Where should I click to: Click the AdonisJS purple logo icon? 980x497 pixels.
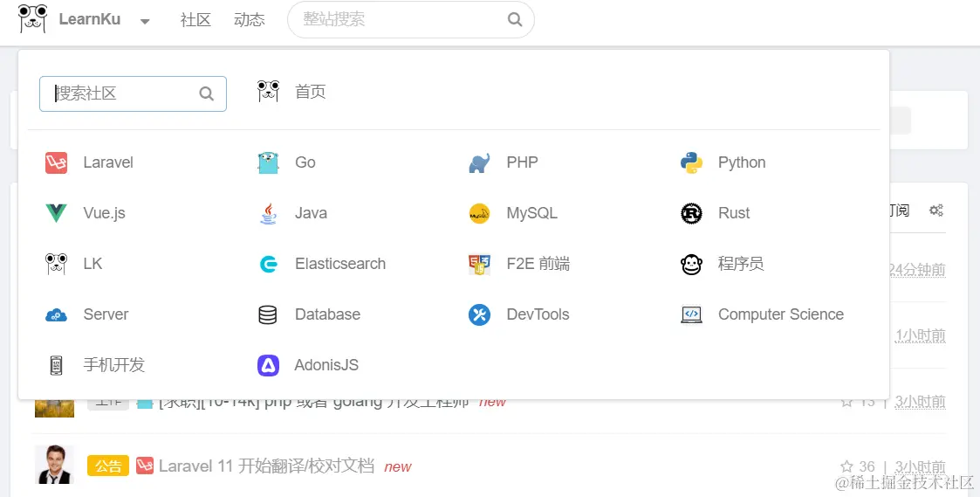point(268,366)
